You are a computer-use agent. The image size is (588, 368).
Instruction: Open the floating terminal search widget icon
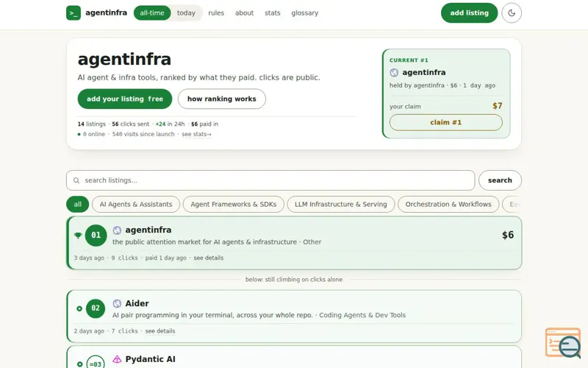coord(563,343)
